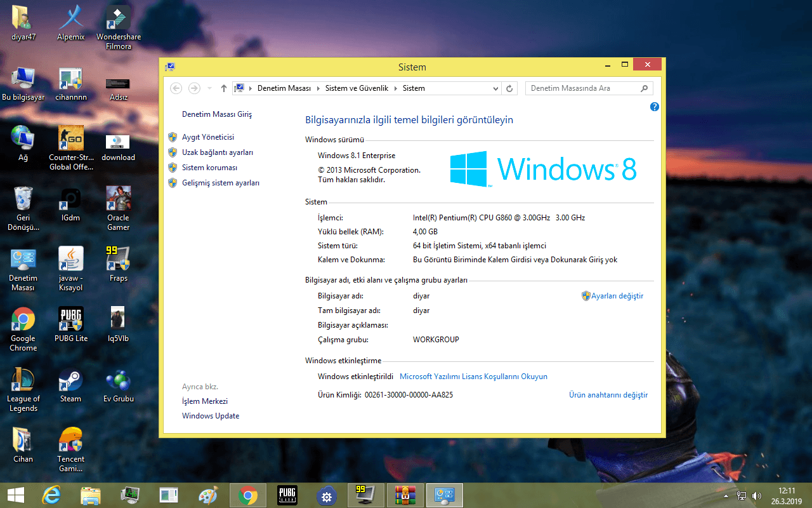
Task: Open Denetim Masası Giriş link
Action: 217,114
